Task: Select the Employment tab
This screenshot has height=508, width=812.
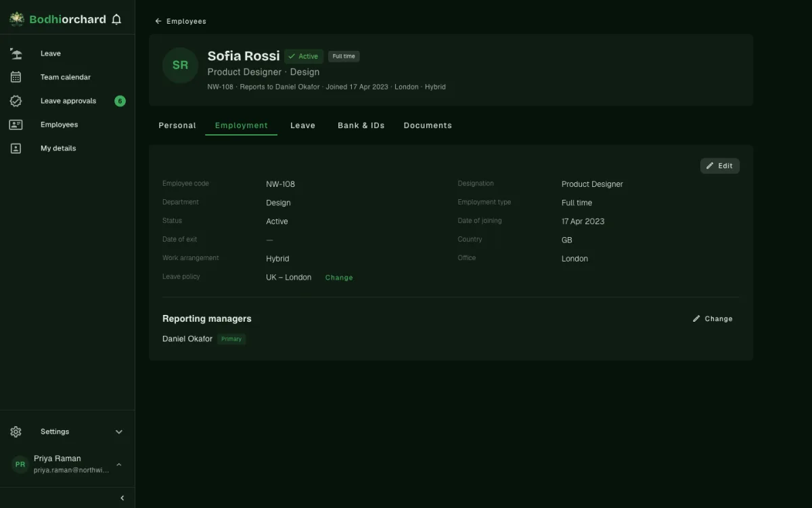Action: pos(242,125)
